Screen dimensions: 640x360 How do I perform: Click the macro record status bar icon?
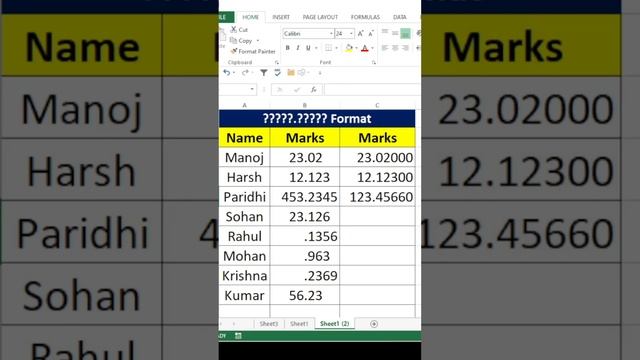(x=238, y=336)
